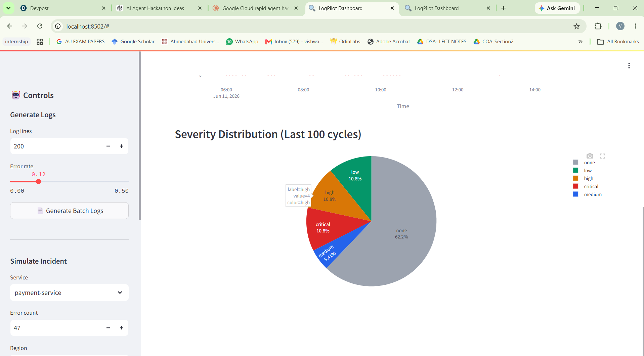This screenshot has width=644, height=356.
Task: Expand the Service payment-service dropdown
Action: coord(69,293)
